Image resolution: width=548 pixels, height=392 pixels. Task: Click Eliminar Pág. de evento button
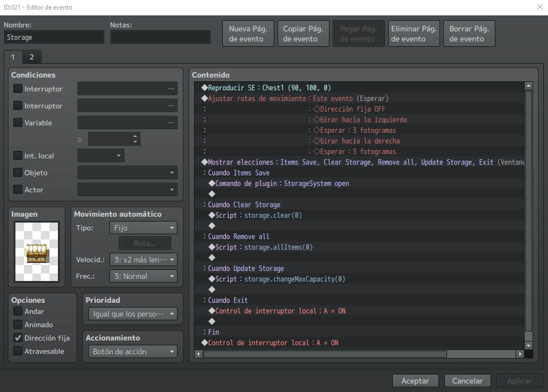(x=414, y=33)
